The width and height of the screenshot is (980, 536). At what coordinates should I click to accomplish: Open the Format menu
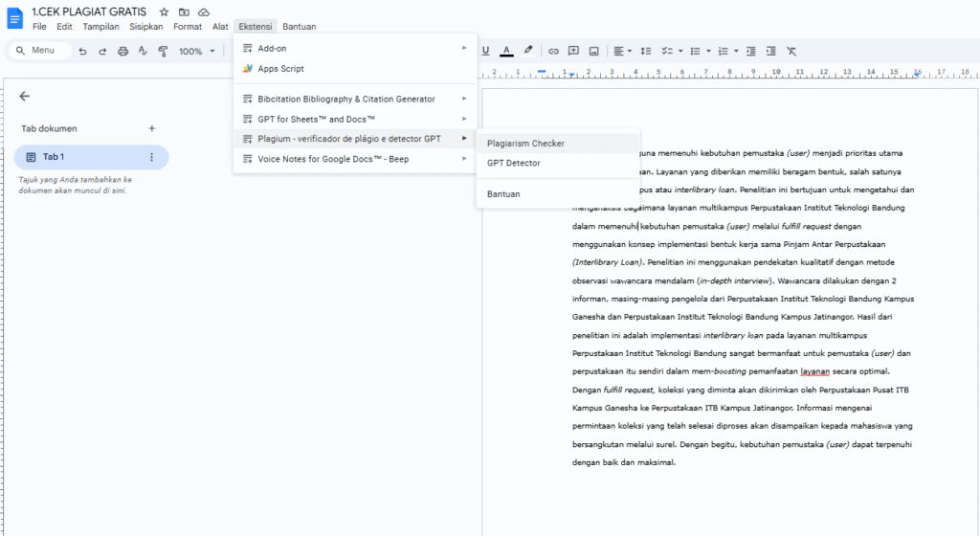pyautogui.click(x=188, y=27)
